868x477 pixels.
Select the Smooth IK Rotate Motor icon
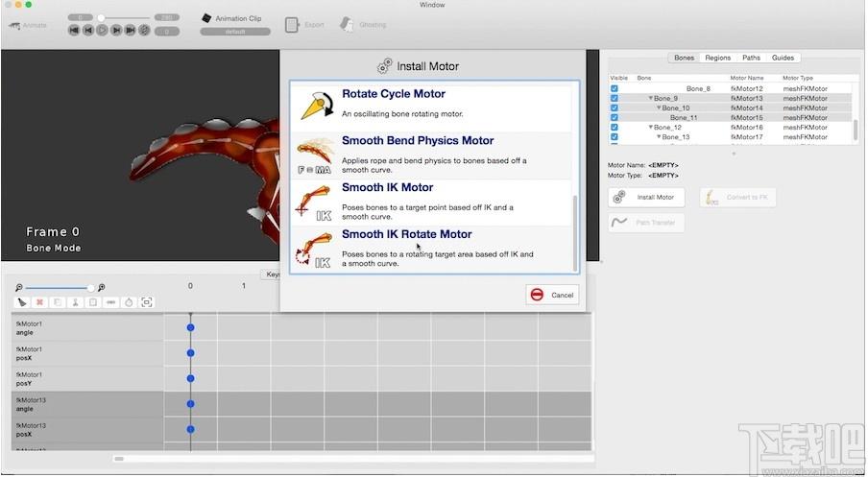click(x=314, y=250)
